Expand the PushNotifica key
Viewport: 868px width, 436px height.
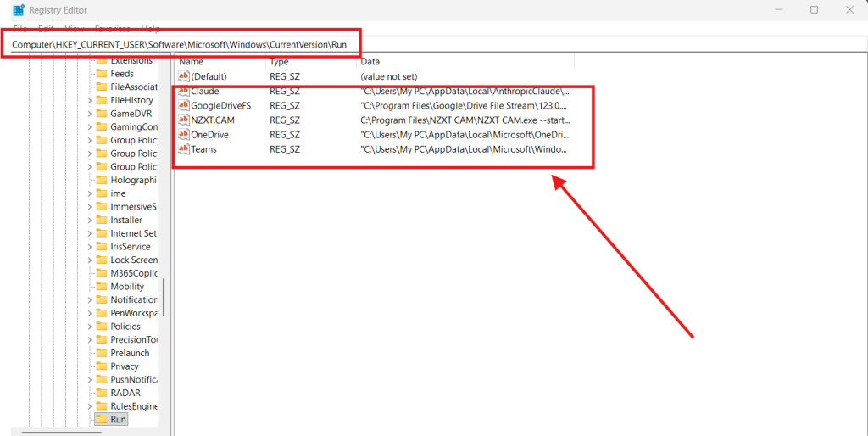[90, 379]
